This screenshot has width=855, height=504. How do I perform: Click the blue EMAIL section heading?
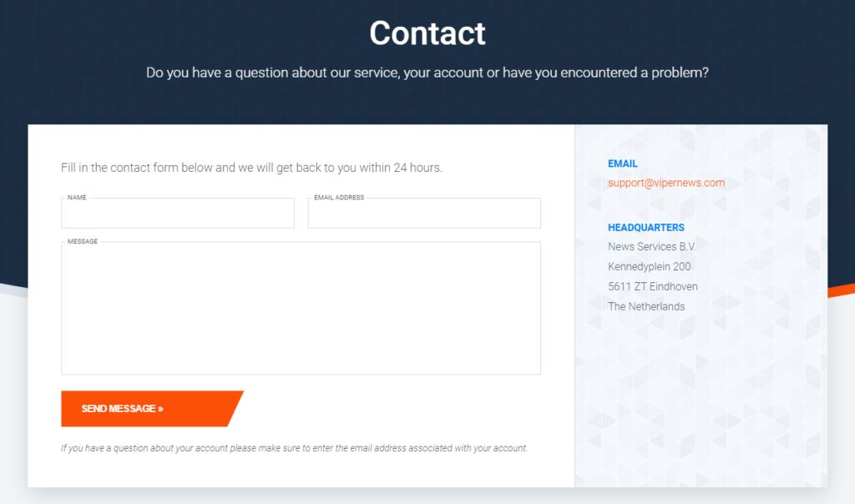pyautogui.click(x=623, y=164)
